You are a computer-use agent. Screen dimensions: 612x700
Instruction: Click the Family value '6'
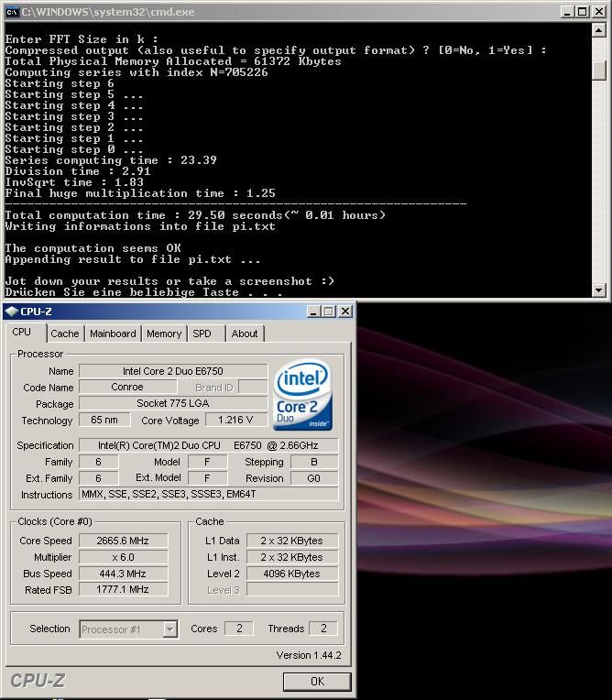[x=99, y=462]
